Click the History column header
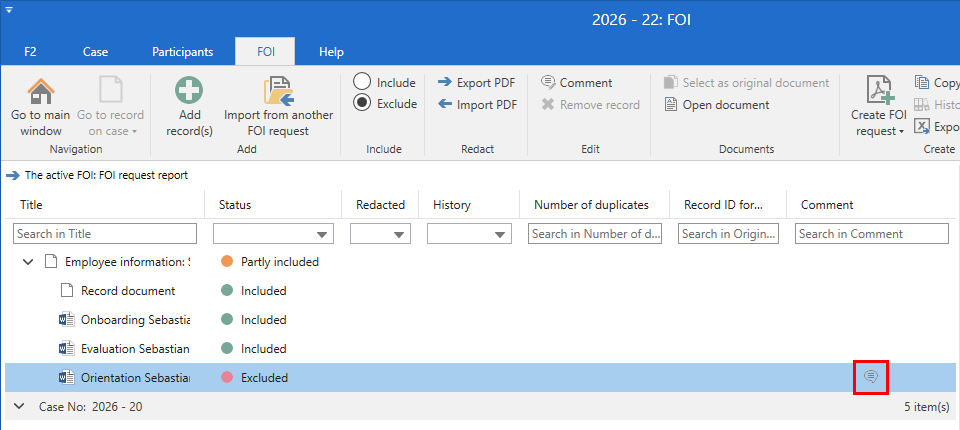The height and width of the screenshot is (430, 960). point(451,205)
